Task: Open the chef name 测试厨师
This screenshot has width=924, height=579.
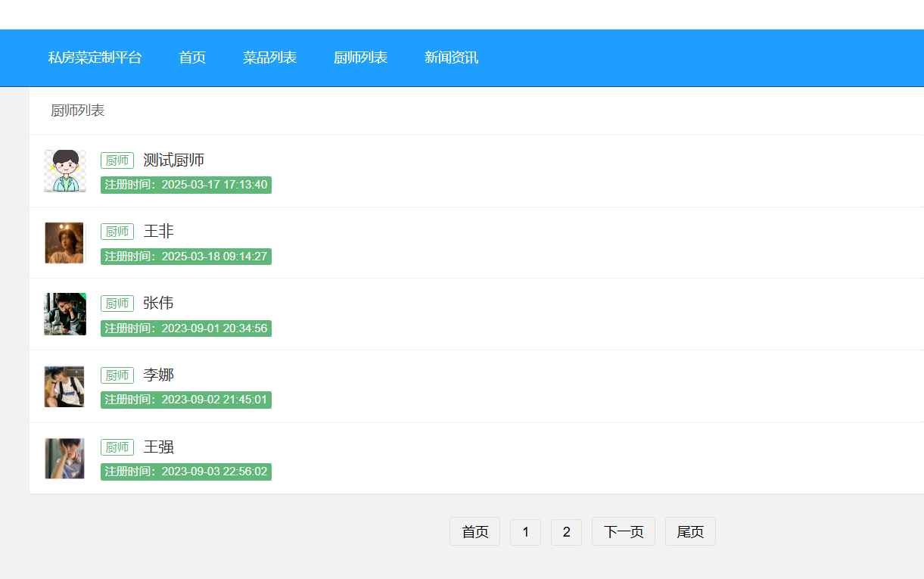Action: tap(173, 160)
